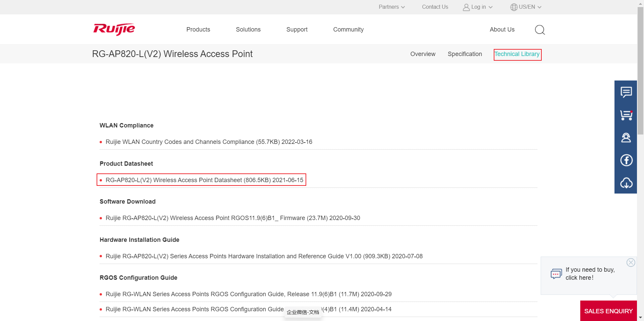Screen dimensions: 644x321
Task: Open WLAN Country Codes Compliance document
Action: coord(209,142)
